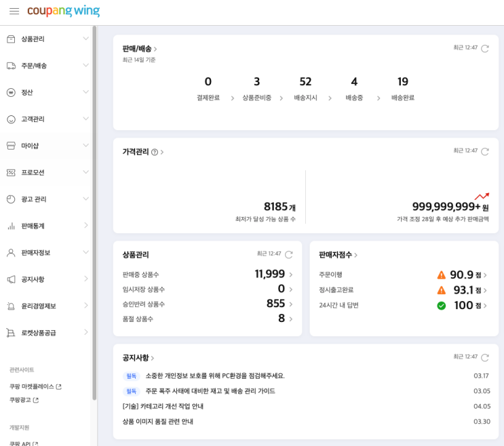This screenshot has width=504, height=446.
Task: Expand the 판매자정보 sidebar chevron
Action: pos(86,252)
